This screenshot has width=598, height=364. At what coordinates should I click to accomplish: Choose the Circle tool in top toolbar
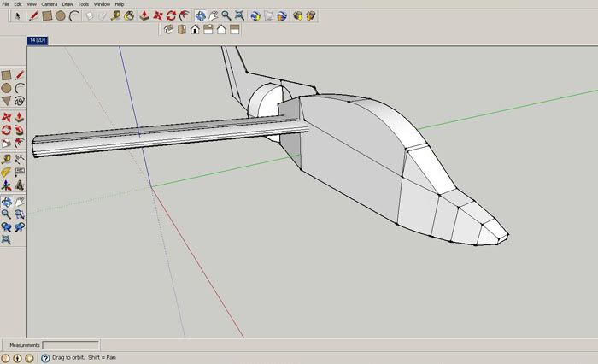tap(61, 16)
